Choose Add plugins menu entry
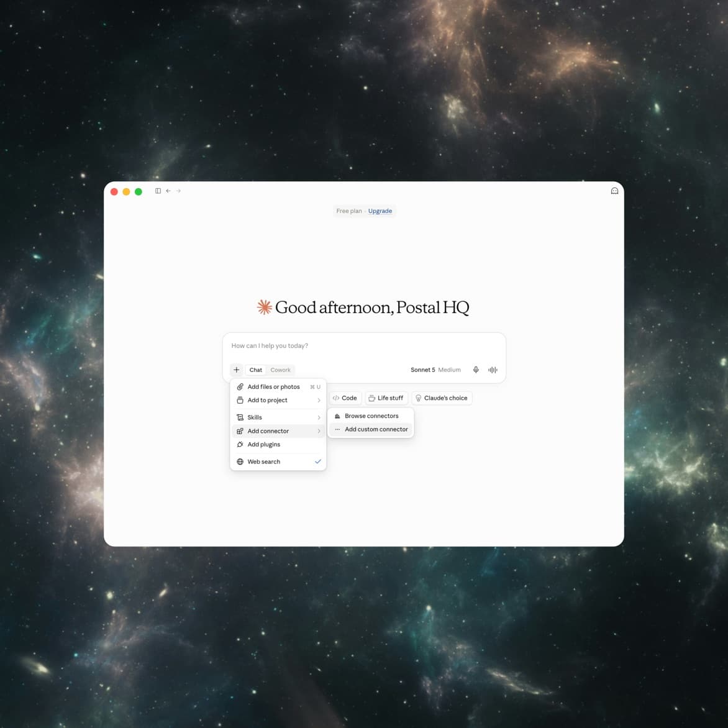The image size is (728, 728). point(278,444)
